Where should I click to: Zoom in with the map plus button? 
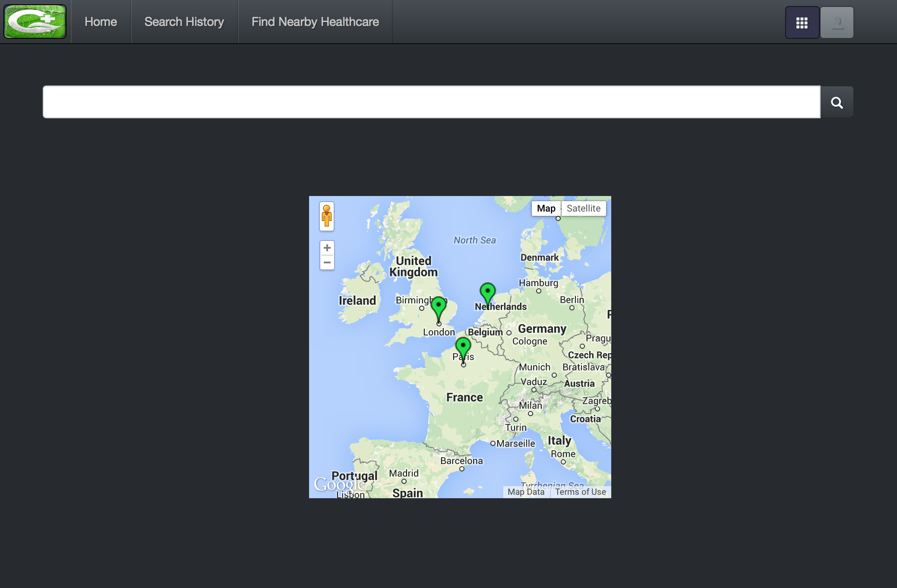[327, 248]
